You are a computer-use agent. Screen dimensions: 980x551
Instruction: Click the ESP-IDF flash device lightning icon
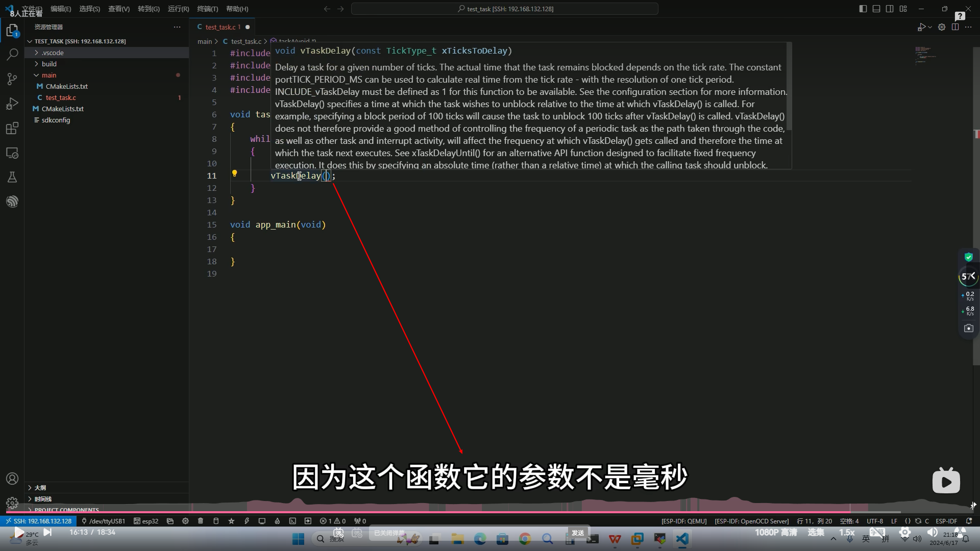point(247,521)
